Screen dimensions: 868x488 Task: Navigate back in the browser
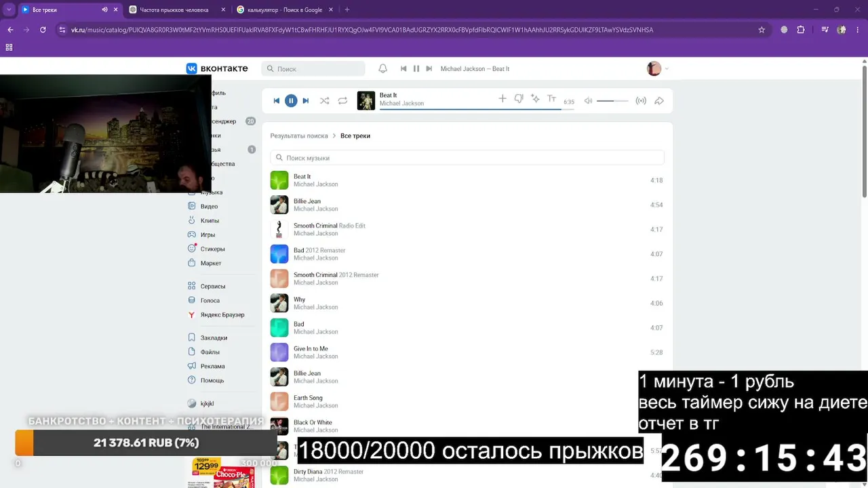10,30
